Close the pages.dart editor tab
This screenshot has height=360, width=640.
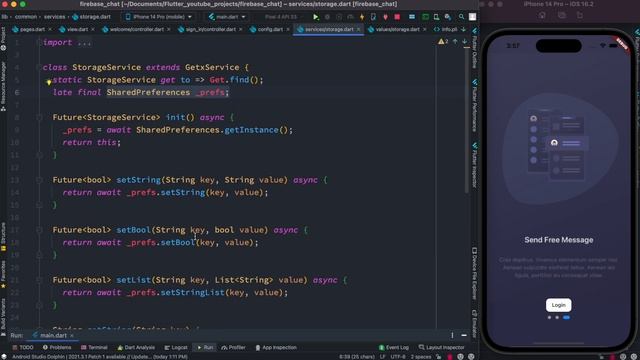[x=50, y=29]
